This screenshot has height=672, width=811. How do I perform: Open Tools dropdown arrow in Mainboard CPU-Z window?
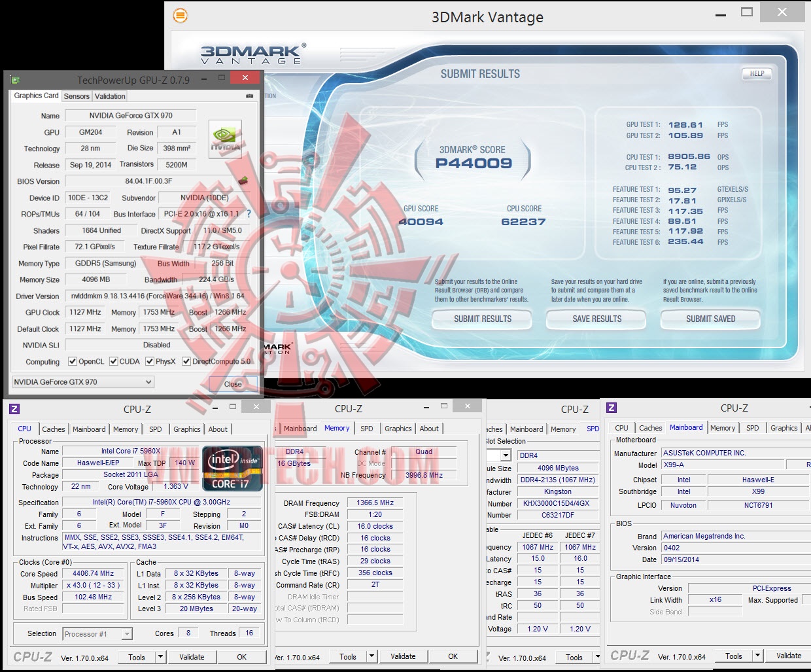757,656
